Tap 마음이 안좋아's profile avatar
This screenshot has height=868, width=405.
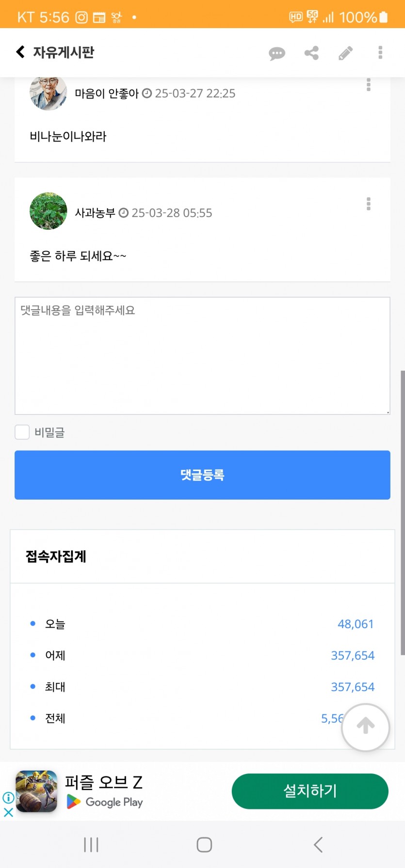pos(49,92)
